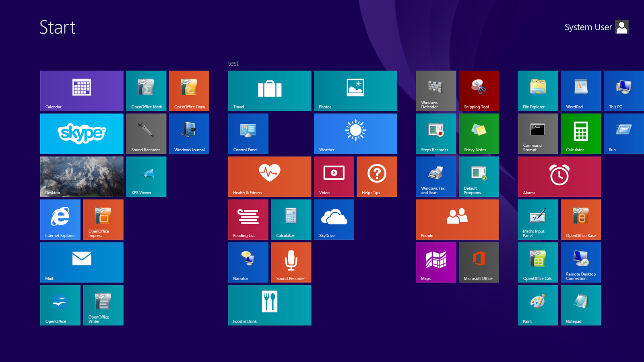Screen dimensions: 644x362
Task: Open the Weather app
Action: [x=355, y=134]
